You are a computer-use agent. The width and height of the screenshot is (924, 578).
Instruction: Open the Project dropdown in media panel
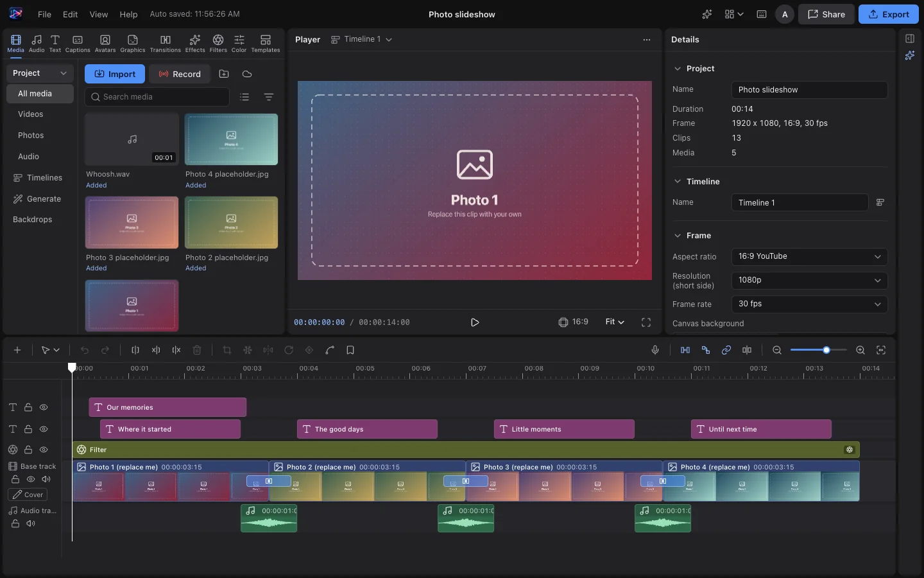pos(40,73)
